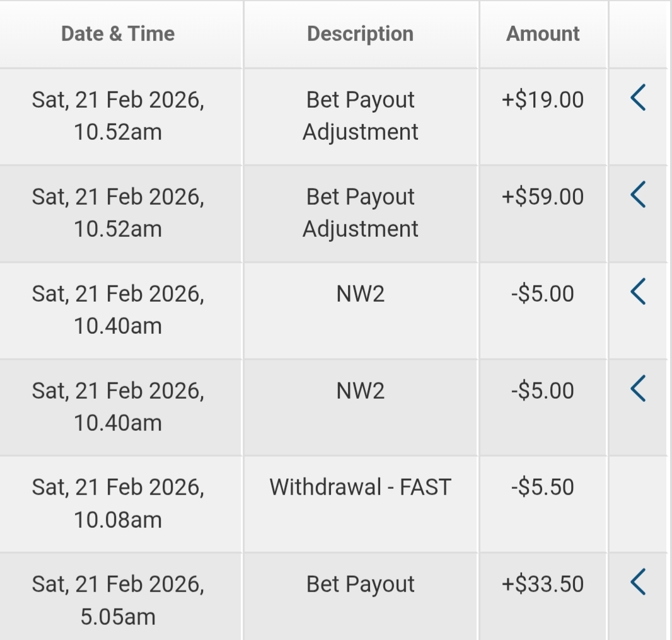This screenshot has height=640, width=672.
Task: Click the +$59.00 amount value
Action: 543,197
